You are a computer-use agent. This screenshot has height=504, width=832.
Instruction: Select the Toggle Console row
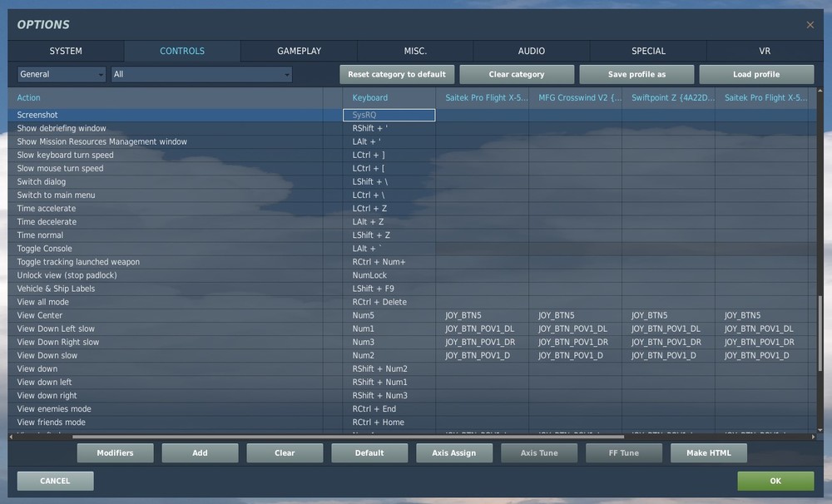(x=413, y=249)
